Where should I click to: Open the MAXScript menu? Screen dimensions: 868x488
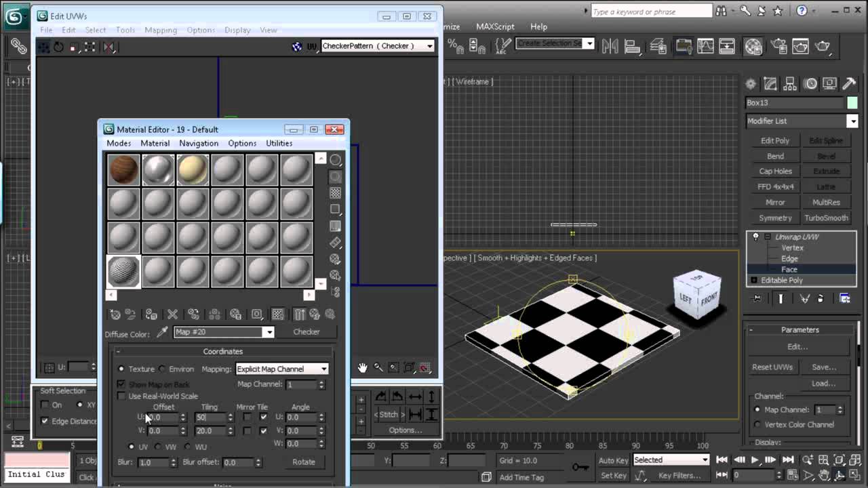(x=495, y=26)
